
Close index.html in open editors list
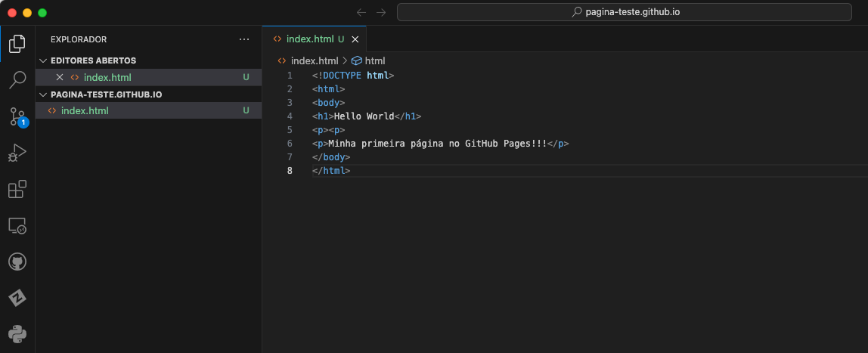(60, 77)
